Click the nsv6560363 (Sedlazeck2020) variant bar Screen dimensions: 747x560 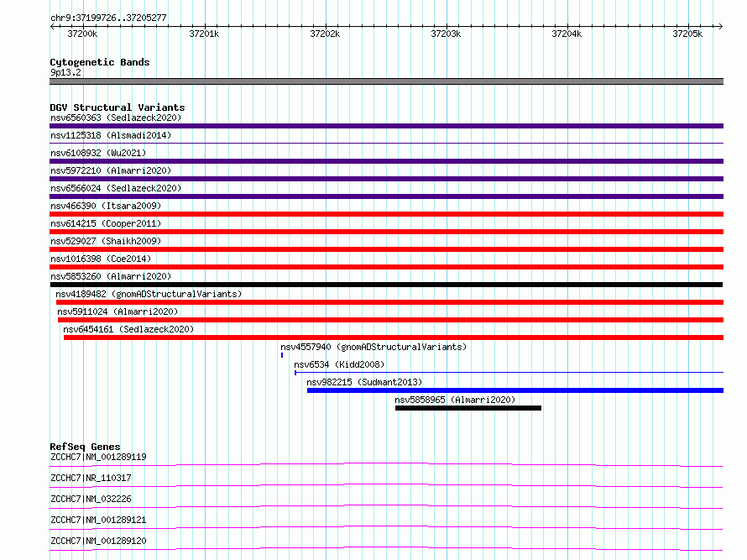386,126
